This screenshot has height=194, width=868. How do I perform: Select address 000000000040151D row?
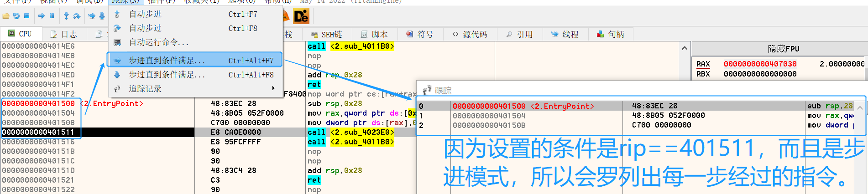[x=38, y=170]
